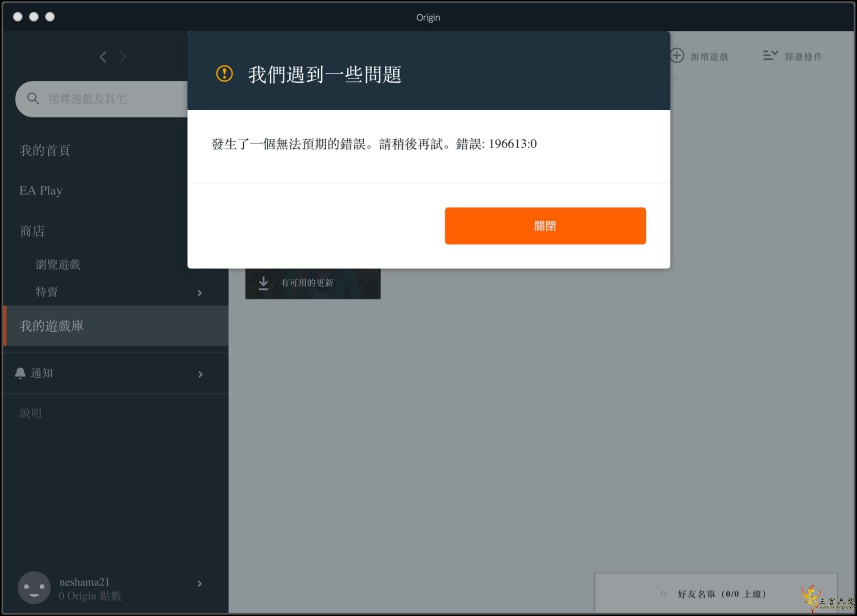Click the 新增遊戲 label
Image resolution: width=857 pixels, height=616 pixels.
pos(709,57)
